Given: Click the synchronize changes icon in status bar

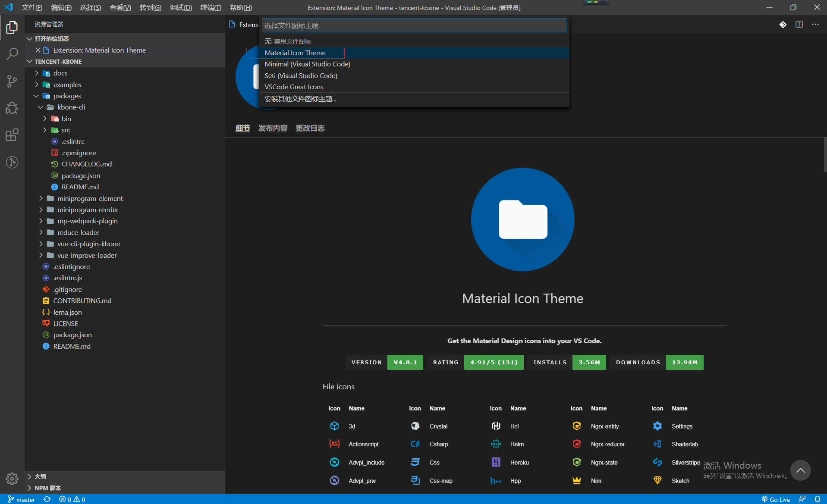Looking at the screenshot, I should (47, 499).
